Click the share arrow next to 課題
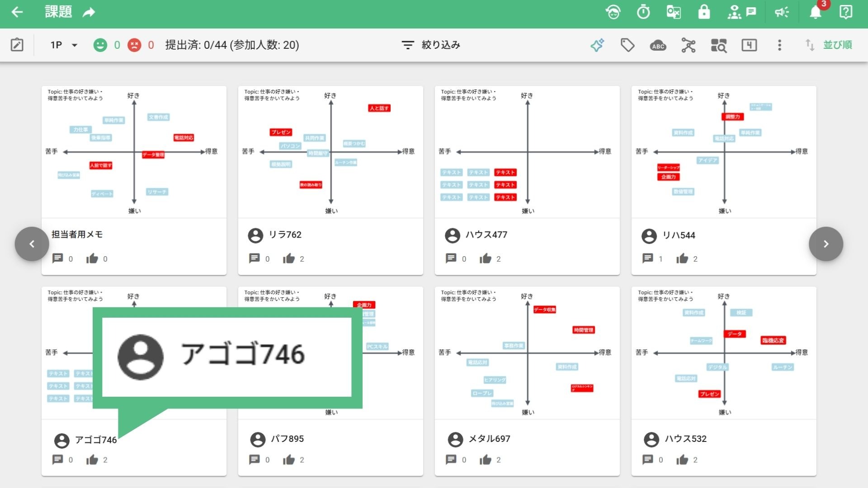Viewport: 868px width, 488px height. point(89,12)
